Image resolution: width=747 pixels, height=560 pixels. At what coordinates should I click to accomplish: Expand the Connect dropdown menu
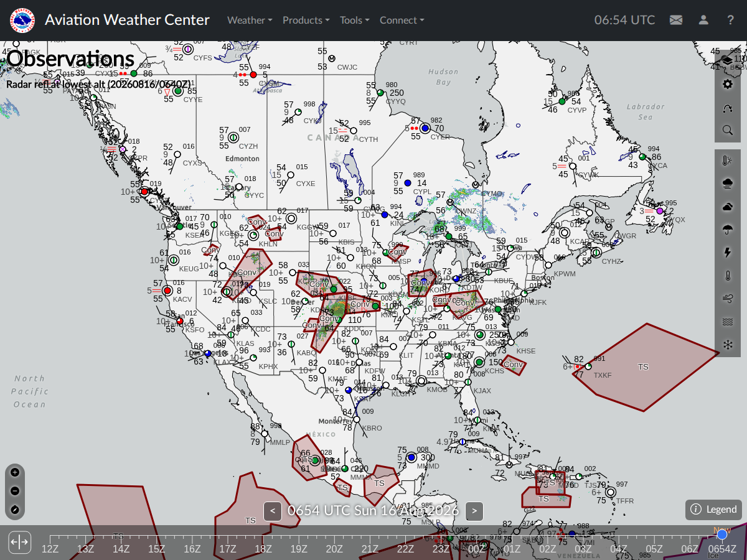402,20
